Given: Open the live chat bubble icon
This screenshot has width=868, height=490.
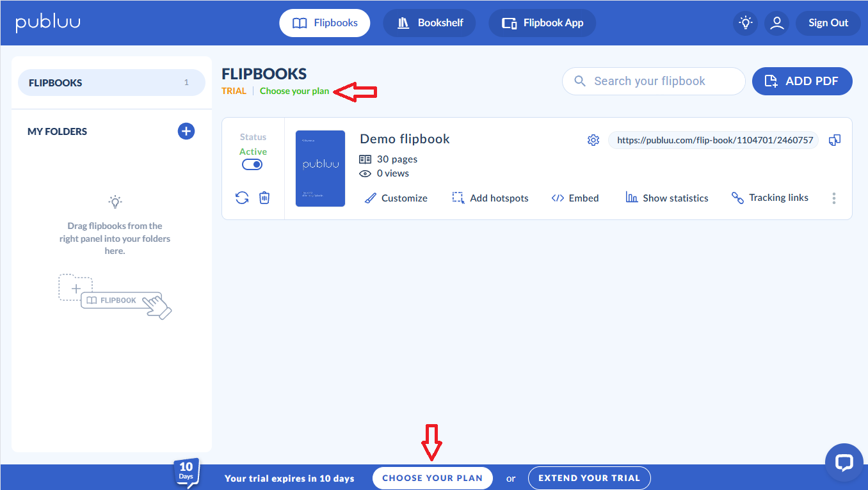Looking at the screenshot, I should (844, 462).
